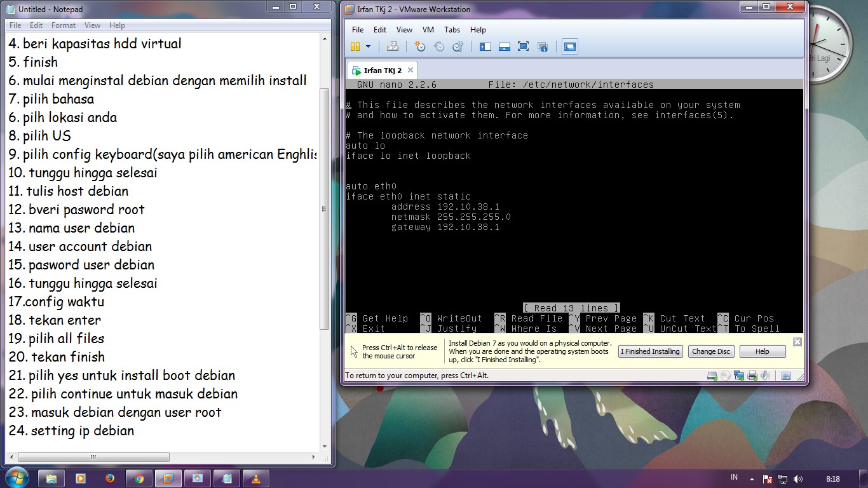Click the printer device status icon
The height and width of the screenshot is (488, 868).
click(x=752, y=376)
